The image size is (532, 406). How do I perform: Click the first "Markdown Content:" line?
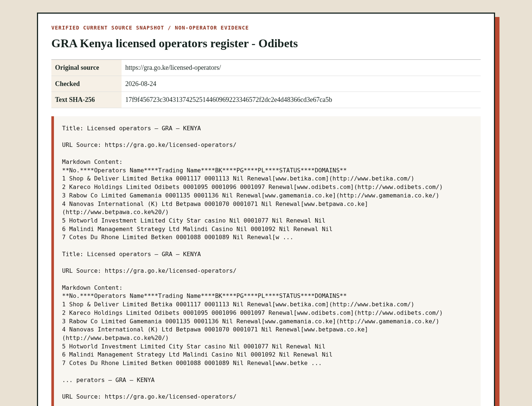pyautogui.click(x=92, y=162)
